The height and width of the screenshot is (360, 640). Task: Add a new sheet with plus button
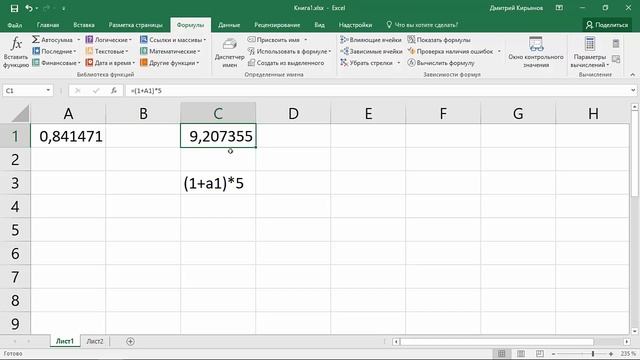pyautogui.click(x=130, y=341)
